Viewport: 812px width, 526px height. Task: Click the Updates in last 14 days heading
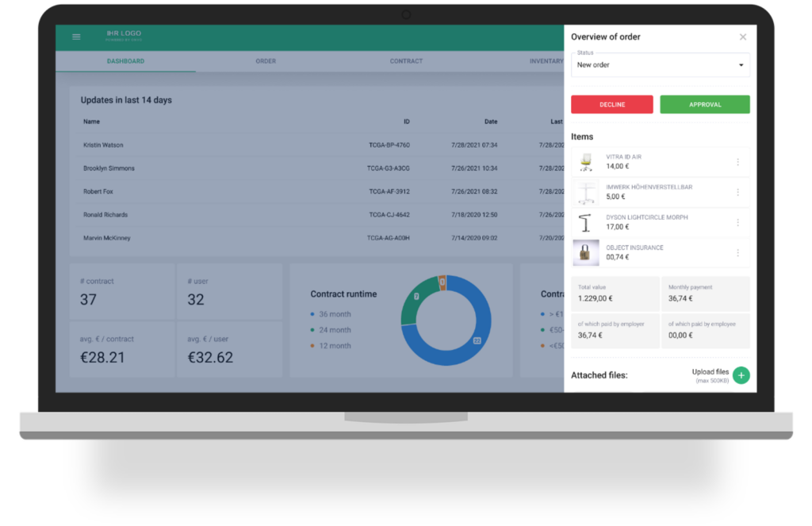[126, 100]
